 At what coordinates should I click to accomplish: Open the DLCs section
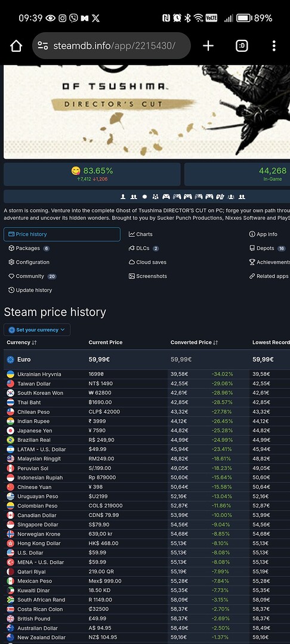[x=144, y=248]
